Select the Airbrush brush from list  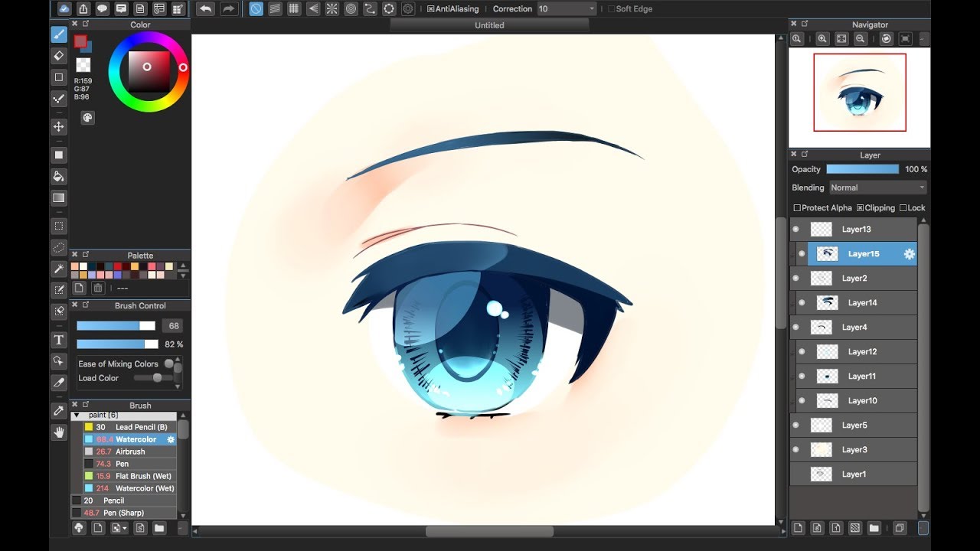[x=130, y=452]
